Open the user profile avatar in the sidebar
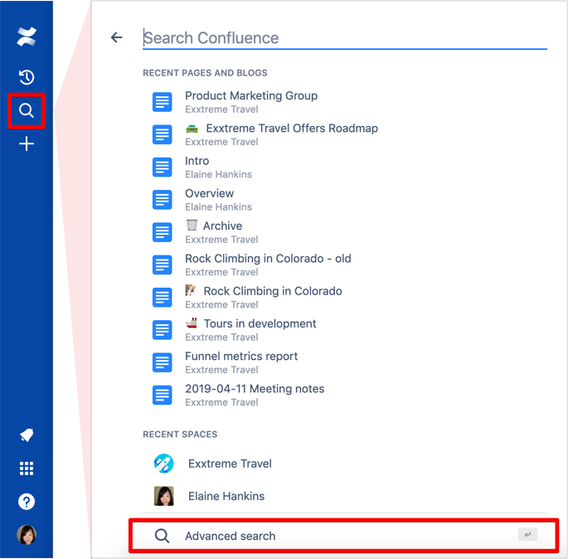 tap(26, 535)
